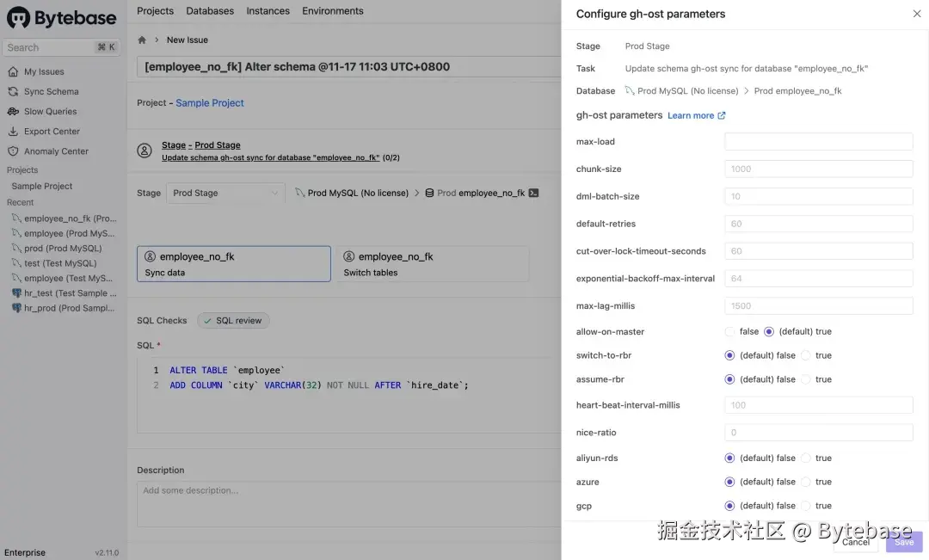The image size is (929, 560).
Task: Click the Save button
Action: [904, 542]
